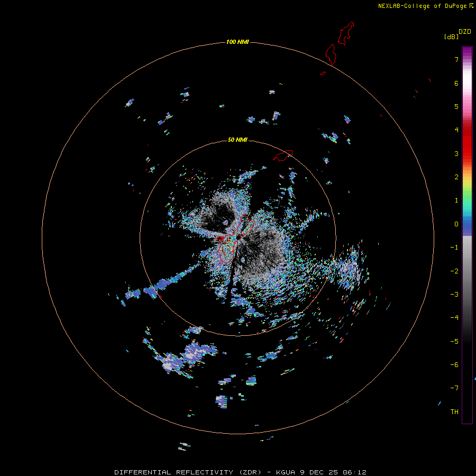Screen dimensions: 476x476
Task: Click the colorbar value -7 label
Action: 454,388
